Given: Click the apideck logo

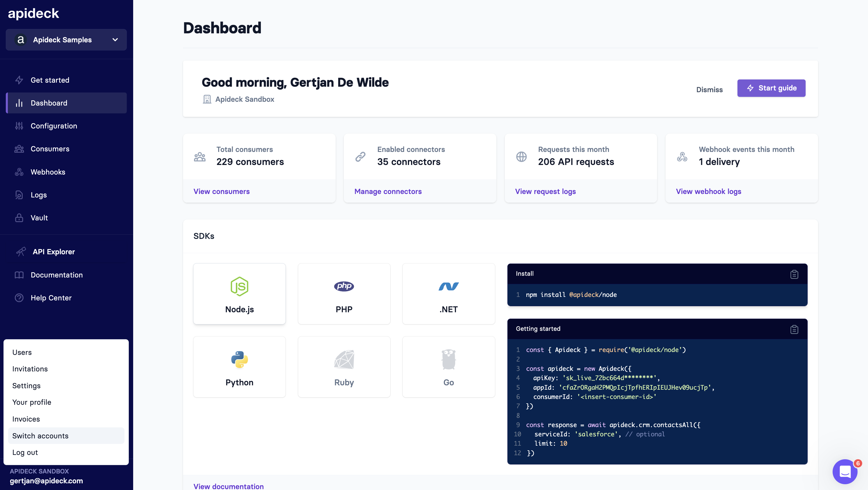Looking at the screenshot, I should tap(33, 13).
